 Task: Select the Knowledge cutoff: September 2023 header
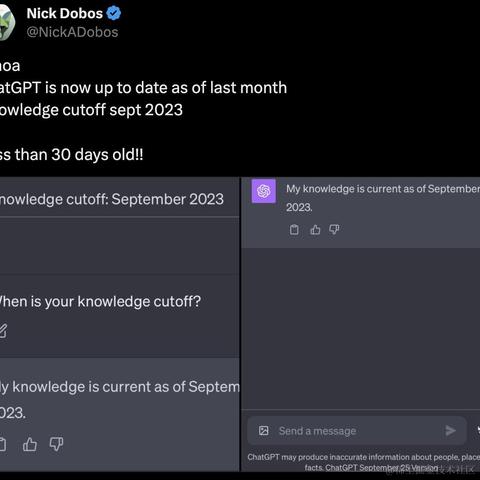coord(112,199)
